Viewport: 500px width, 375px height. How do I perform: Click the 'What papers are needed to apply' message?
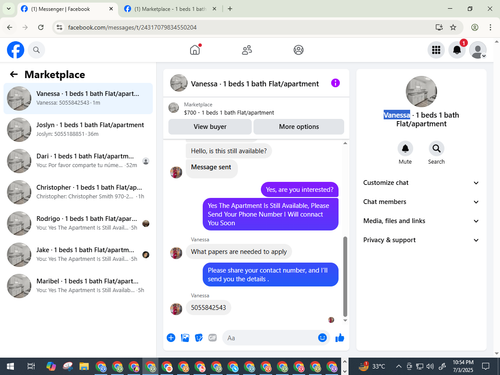[x=239, y=252]
